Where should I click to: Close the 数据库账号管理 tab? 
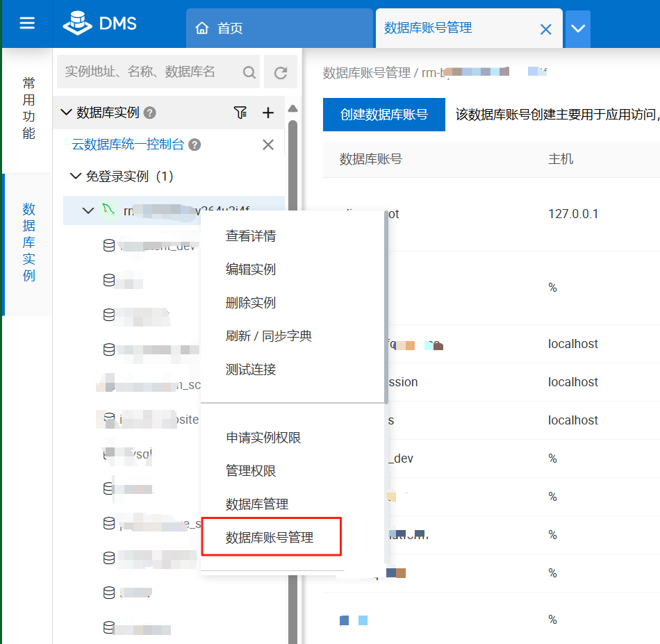[x=545, y=29]
